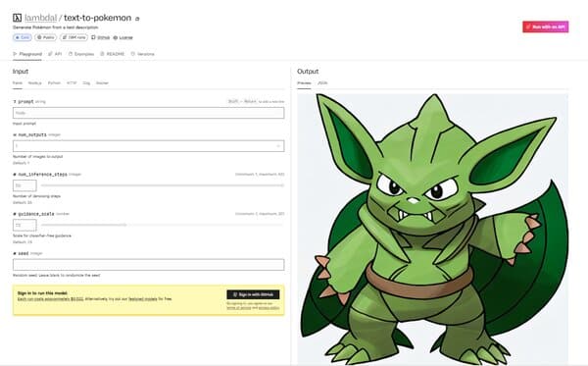The width and height of the screenshot is (588, 366).
Task: Click Run with an API button
Action: pyautogui.click(x=546, y=26)
